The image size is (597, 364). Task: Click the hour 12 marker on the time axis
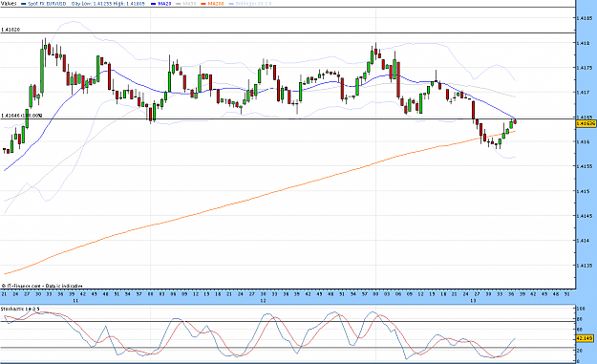[x=263, y=300]
